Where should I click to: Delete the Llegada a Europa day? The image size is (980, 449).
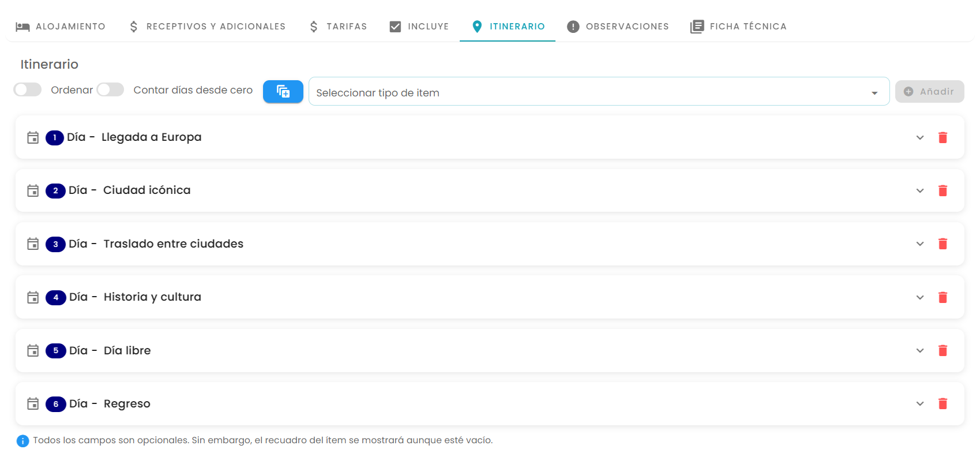[x=943, y=137]
